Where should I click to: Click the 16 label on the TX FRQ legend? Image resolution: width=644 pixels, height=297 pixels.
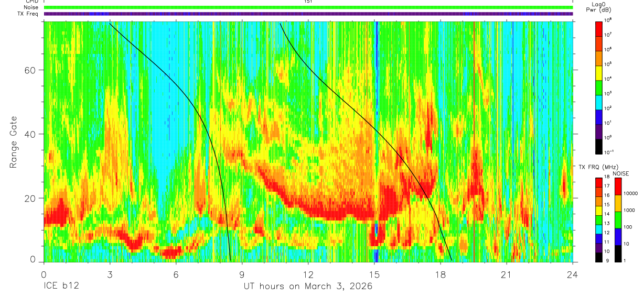607,195
